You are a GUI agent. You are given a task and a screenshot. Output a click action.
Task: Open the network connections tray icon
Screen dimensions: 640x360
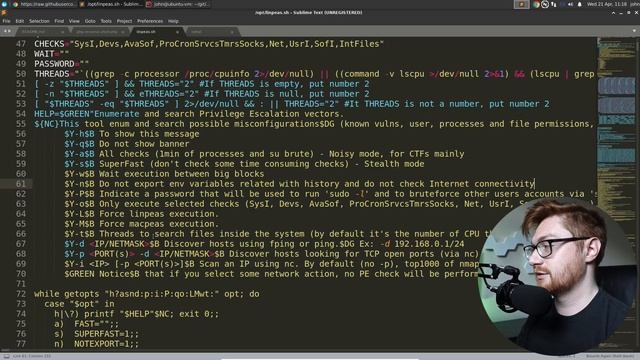[x=553, y=4]
